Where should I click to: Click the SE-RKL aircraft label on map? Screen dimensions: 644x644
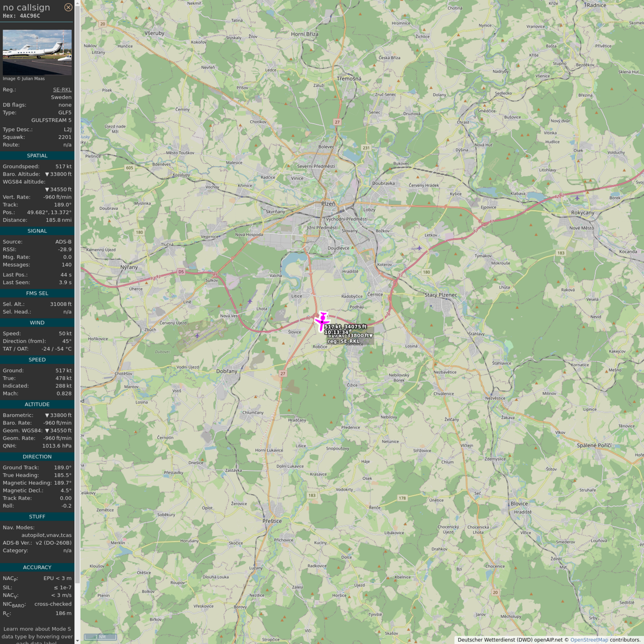(x=343, y=341)
